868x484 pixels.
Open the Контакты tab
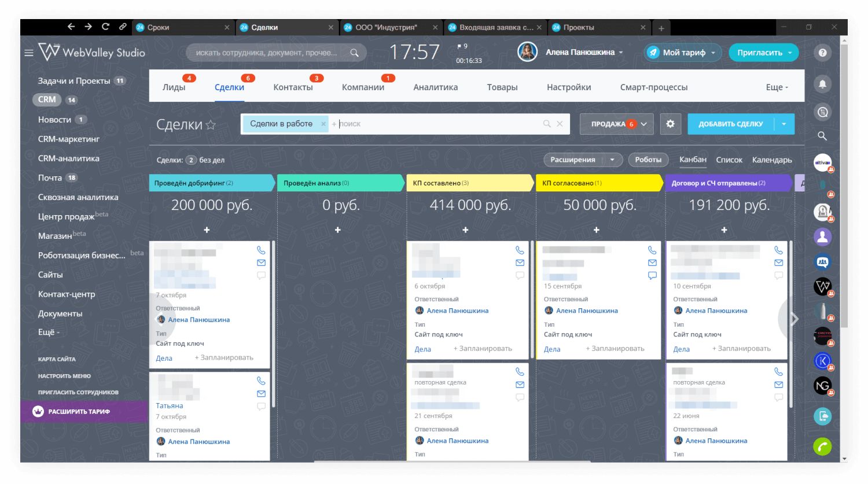click(293, 87)
